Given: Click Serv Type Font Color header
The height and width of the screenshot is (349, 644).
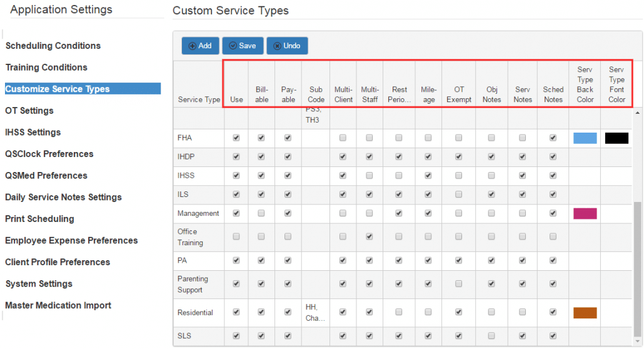Looking at the screenshot, I should [616, 84].
